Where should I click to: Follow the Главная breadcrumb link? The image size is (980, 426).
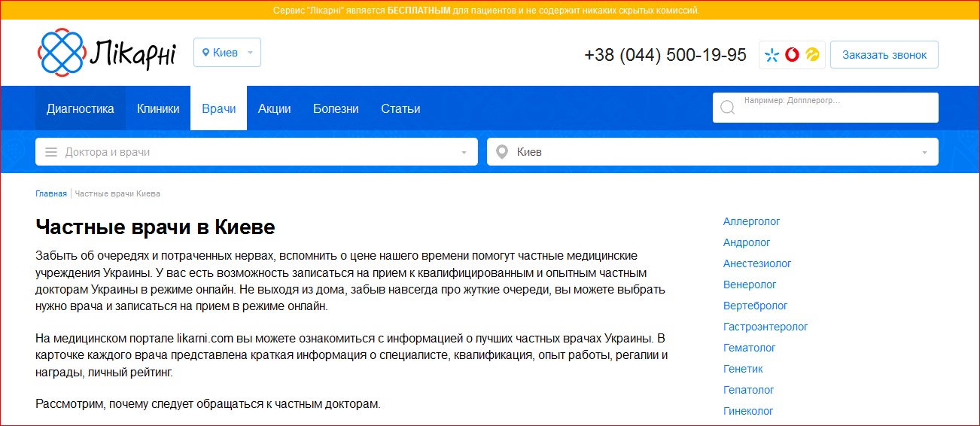pyautogui.click(x=51, y=193)
